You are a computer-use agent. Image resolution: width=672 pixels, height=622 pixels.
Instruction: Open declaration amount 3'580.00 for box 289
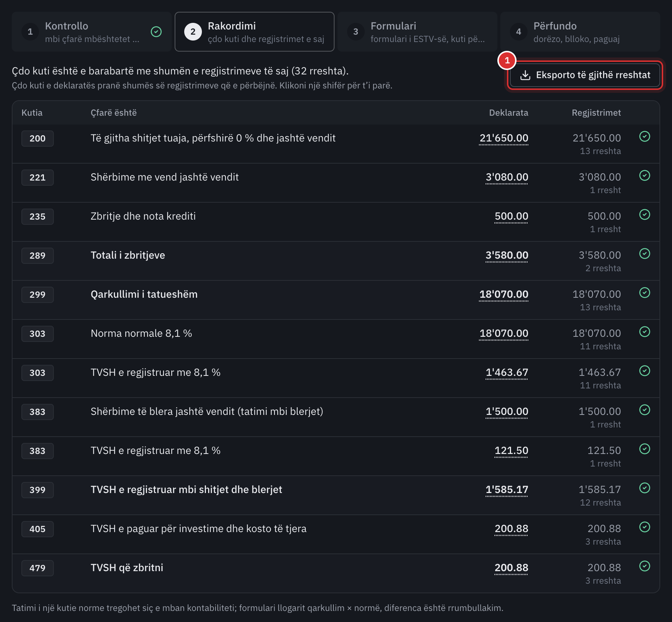[507, 255]
